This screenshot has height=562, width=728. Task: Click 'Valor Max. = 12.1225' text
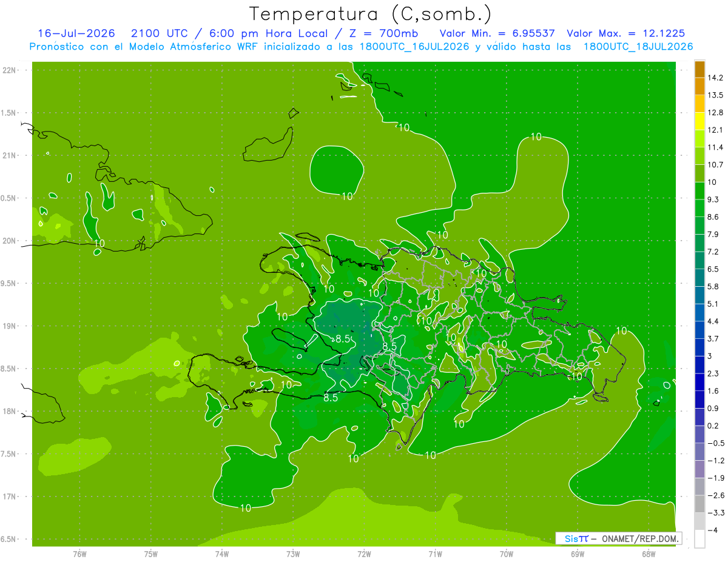point(627,33)
